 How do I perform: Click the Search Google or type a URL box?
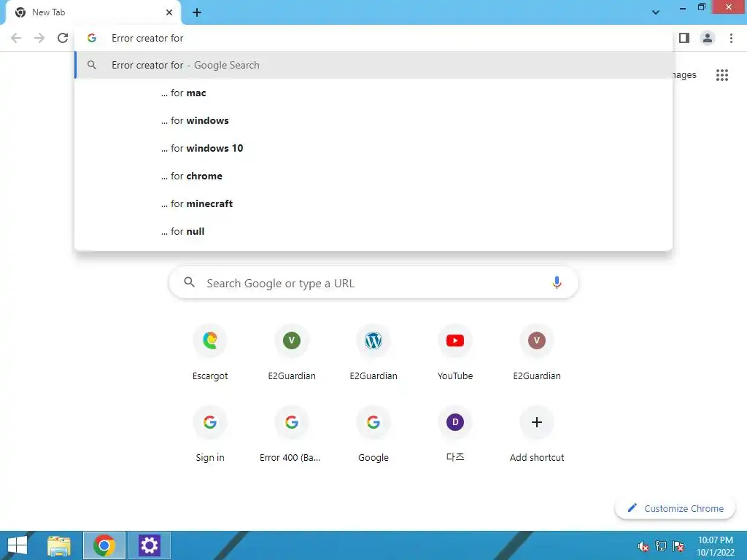pos(373,283)
